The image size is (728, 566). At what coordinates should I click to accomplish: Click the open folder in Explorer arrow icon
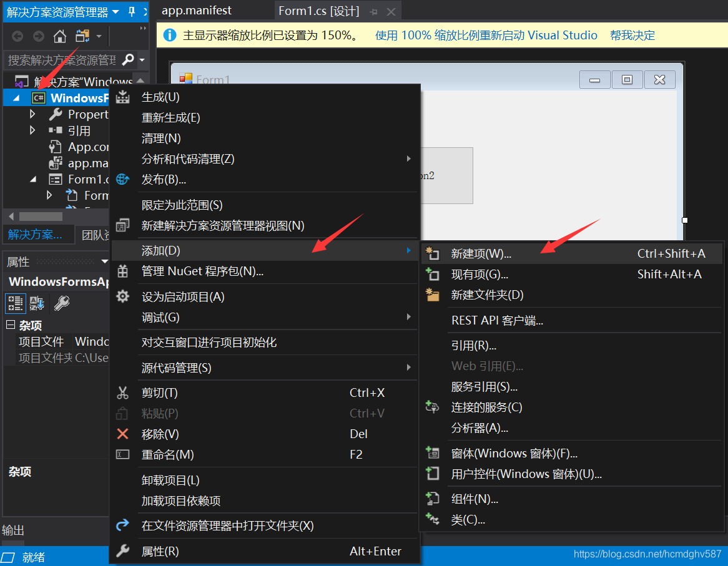(x=122, y=525)
